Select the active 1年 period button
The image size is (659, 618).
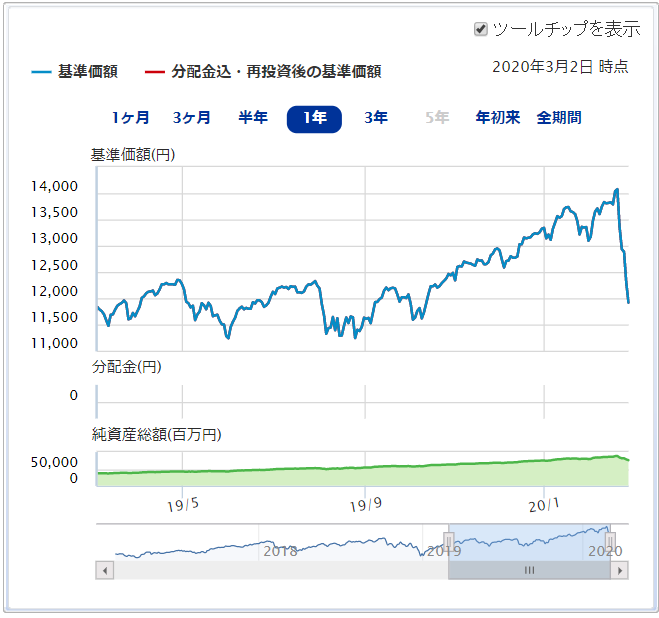tap(314, 119)
